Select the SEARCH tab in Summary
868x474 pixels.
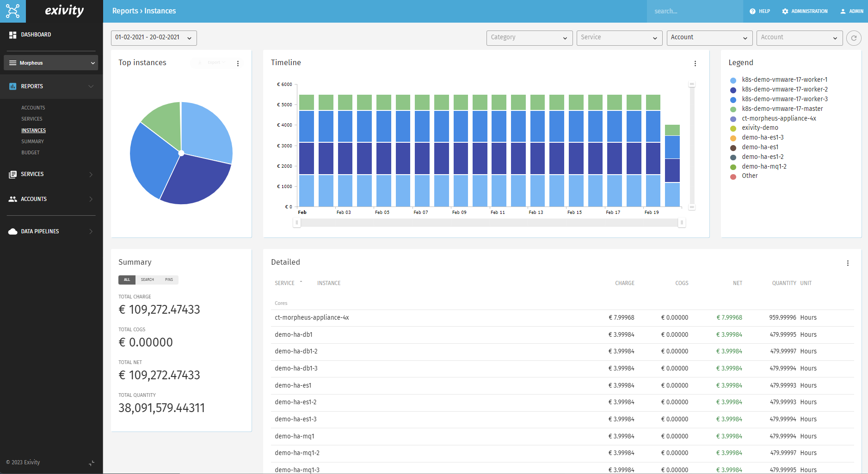click(x=148, y=280)
